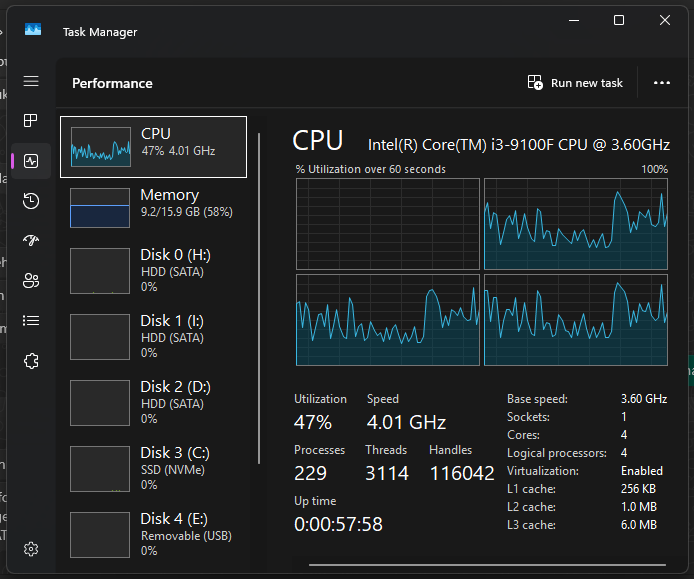
Task: Open the Startup apps page
Action: point(31,241)
